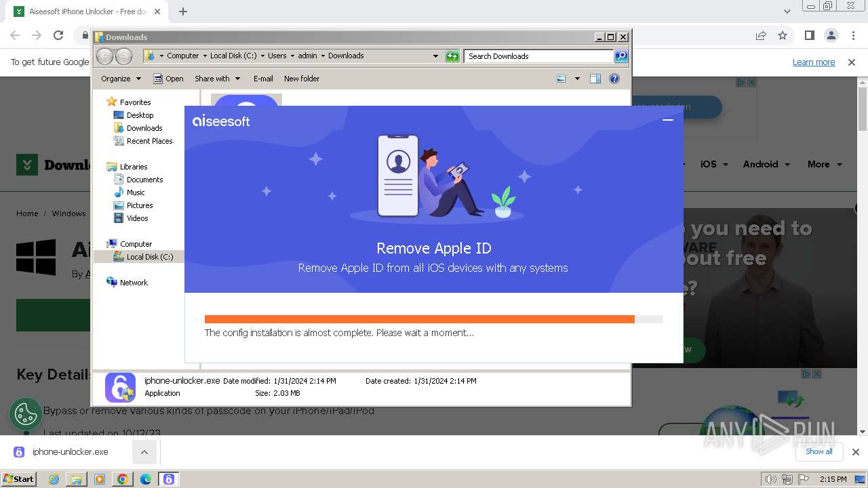Click Show all downloads button
The image size is (868, 488).
819,451
